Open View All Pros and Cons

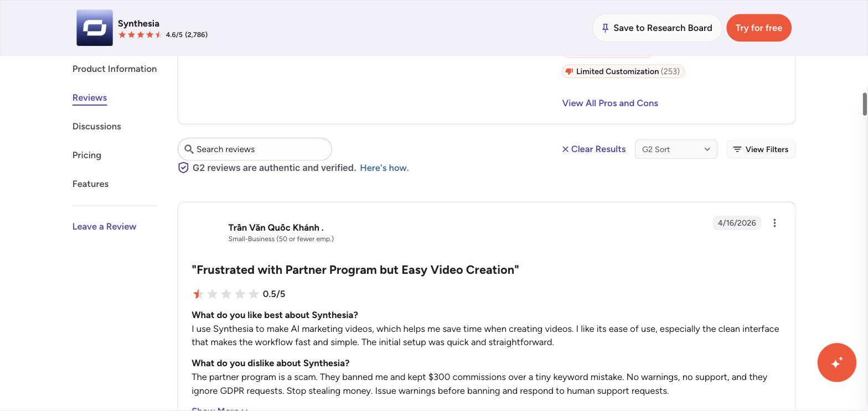[610, 103]
